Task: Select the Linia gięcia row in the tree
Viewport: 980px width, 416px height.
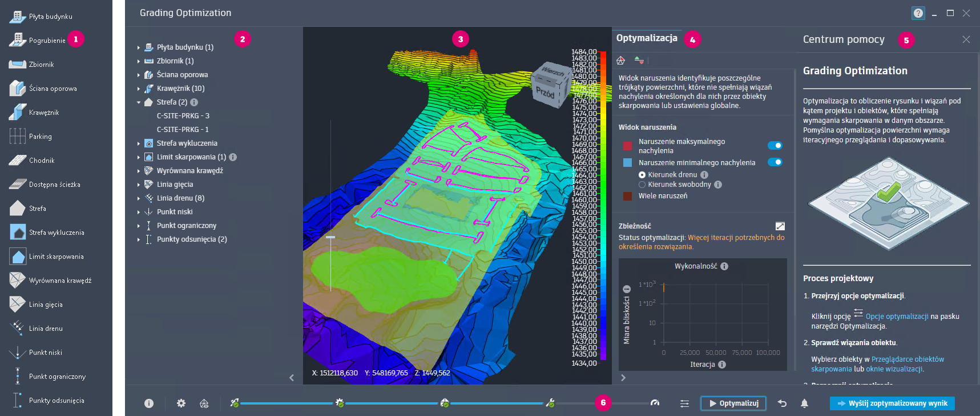Action: [x=175, y=185]
